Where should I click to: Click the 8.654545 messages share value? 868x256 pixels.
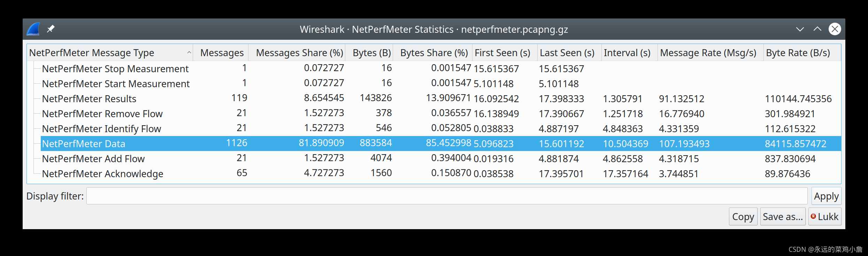(324, 98)
